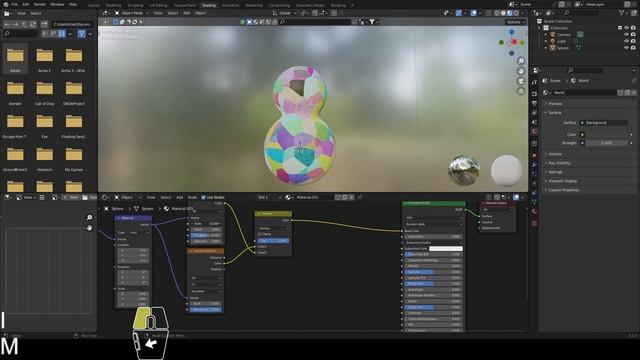Toggle camera view gizmo in viewport
640x360 pixels.
(521, 81)
